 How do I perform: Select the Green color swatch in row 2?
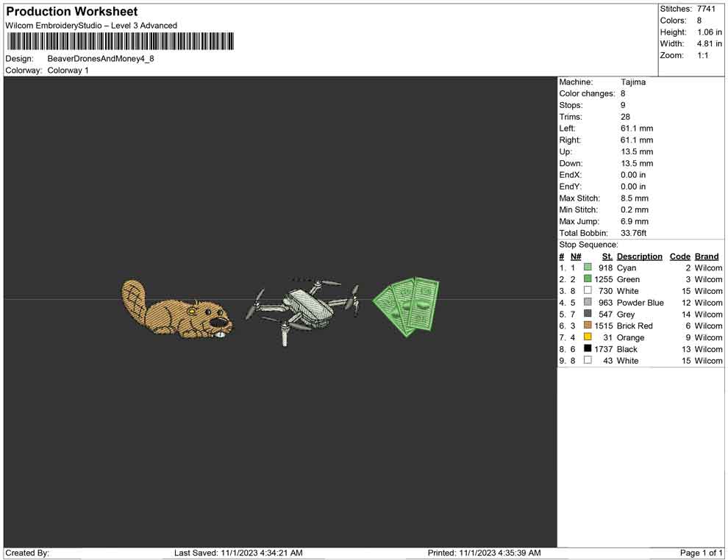[x=588, y=279]
